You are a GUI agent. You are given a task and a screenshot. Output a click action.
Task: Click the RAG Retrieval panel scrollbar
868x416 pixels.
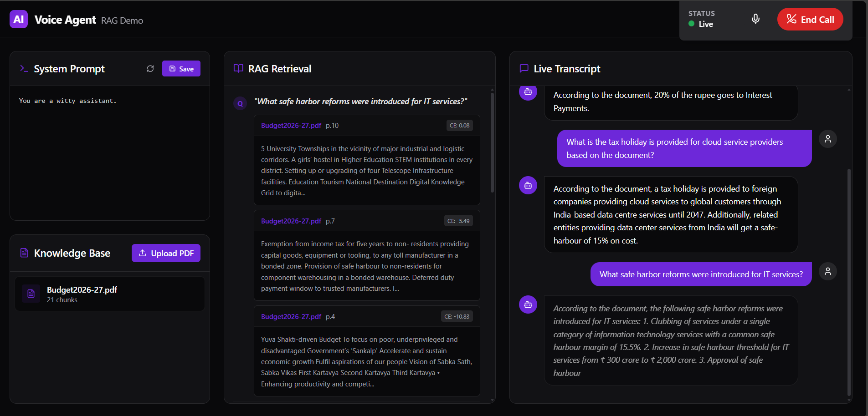(492, 142)
